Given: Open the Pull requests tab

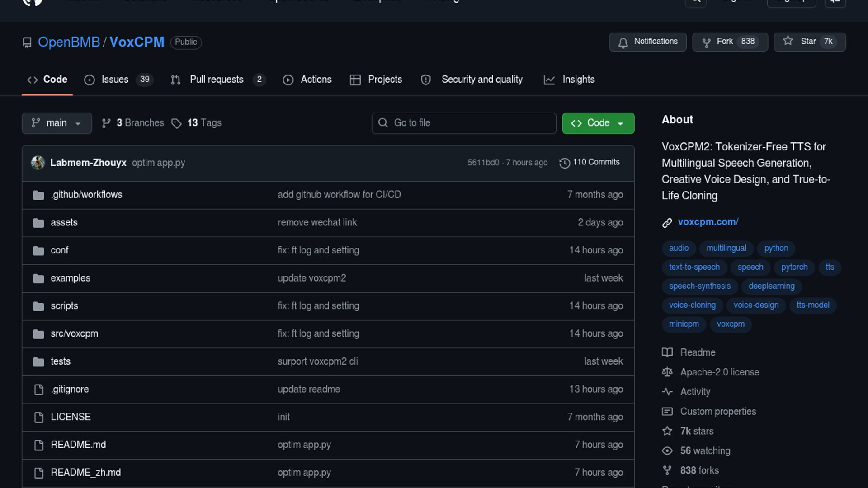Looking at the screenshot, I should pyautogui.click(x=216, y=80).
